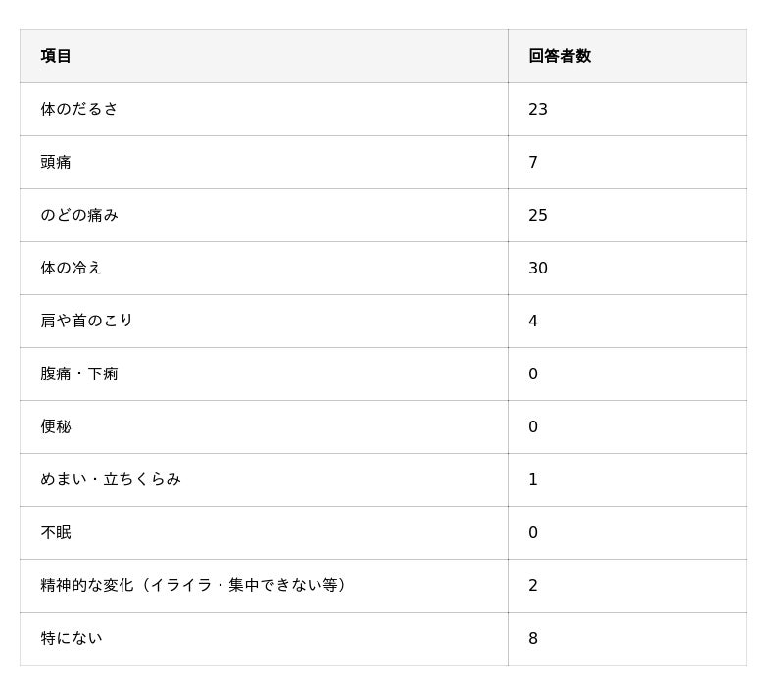784x695 pixels.
Task: Select the 便秘 cell
Action: 56,426
